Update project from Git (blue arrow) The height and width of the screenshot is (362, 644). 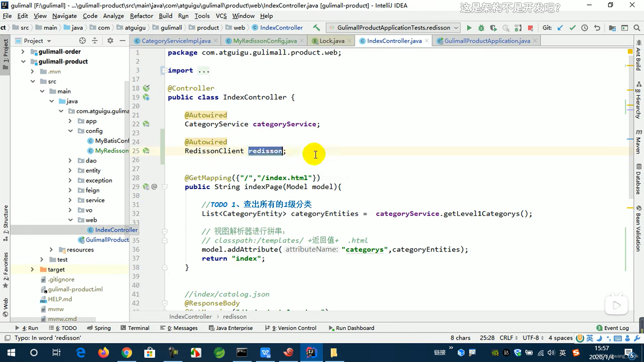click(560, 28)
